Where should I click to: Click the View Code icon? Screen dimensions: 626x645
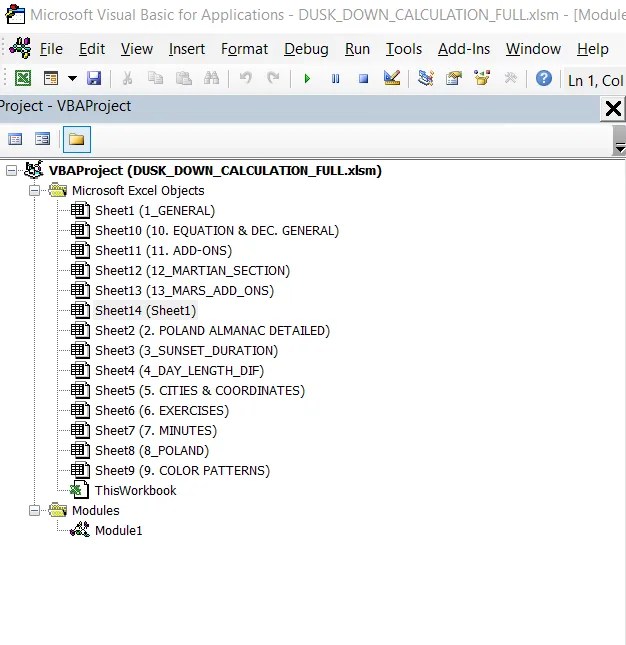click(15, 139)
